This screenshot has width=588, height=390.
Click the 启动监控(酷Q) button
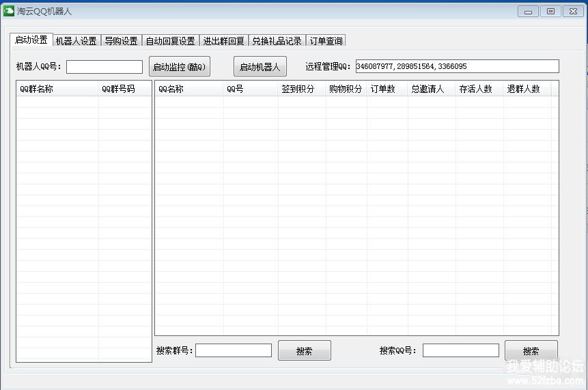(x=179, y=67)
